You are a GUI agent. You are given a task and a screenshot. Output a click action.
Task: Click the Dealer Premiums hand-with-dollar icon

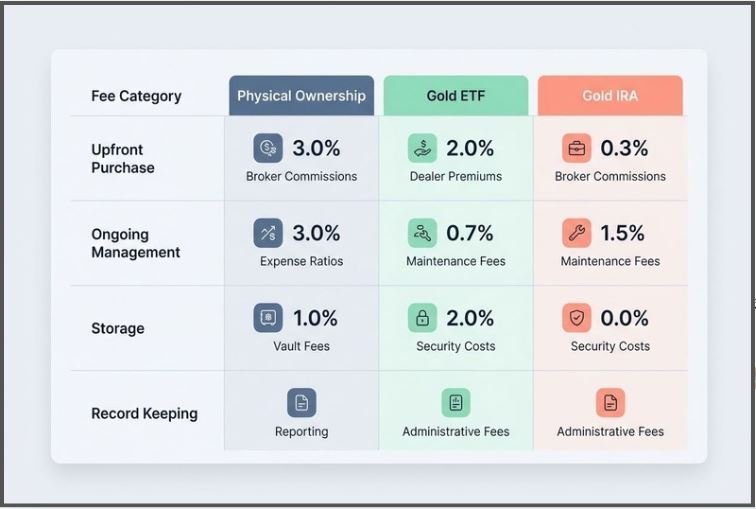coord(422,148)
